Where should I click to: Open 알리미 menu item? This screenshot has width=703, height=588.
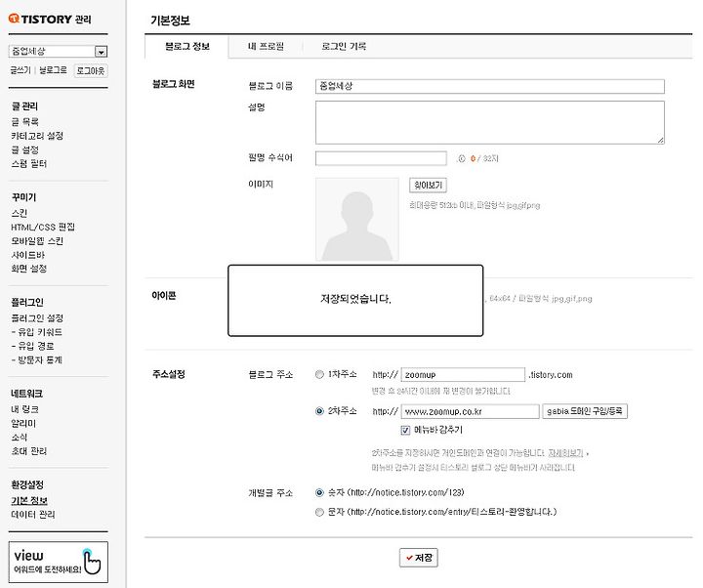(x=23, y=423)
